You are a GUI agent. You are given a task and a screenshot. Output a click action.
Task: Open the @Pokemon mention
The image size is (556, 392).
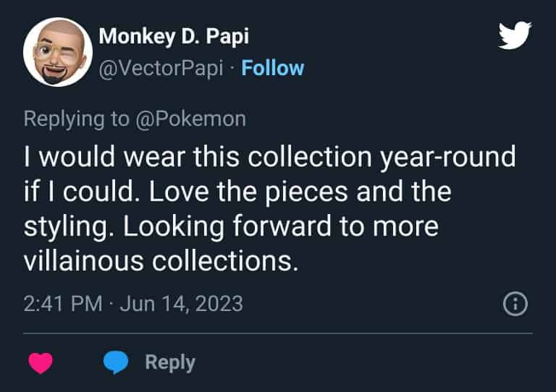[190, 119]
